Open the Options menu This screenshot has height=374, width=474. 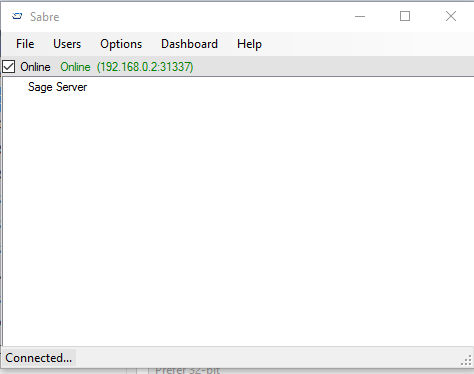pos(121,44)
